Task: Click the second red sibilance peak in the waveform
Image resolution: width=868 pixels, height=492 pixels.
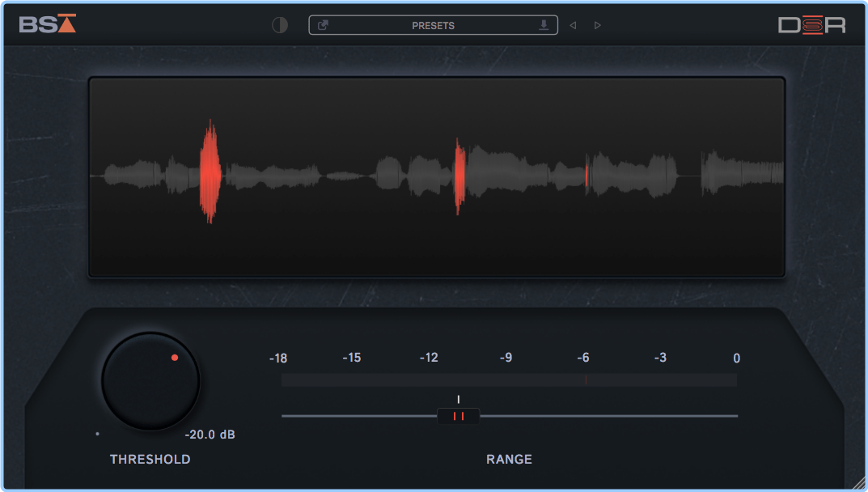Action: pyautogui.click(x=459, y=176)
